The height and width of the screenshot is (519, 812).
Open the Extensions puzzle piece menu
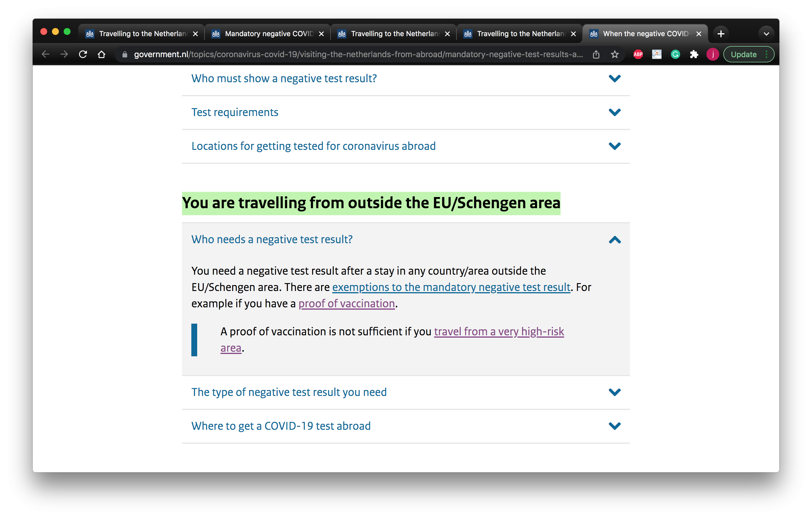click(694, 54)
